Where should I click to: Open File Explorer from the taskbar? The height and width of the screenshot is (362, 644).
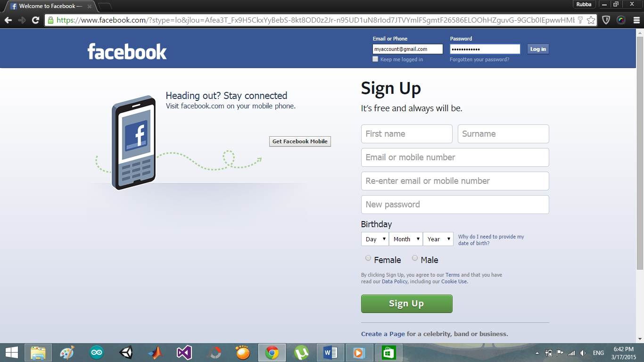[38, 353]
